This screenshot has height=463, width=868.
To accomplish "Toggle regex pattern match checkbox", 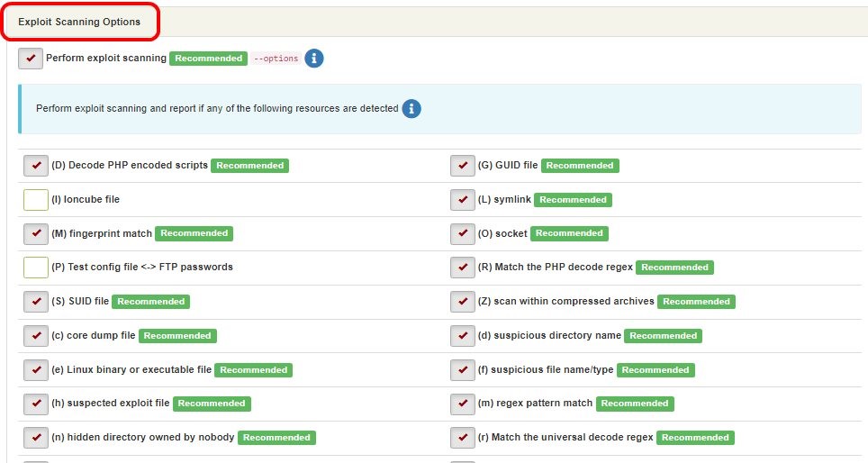I will click(x=462, y=404).
